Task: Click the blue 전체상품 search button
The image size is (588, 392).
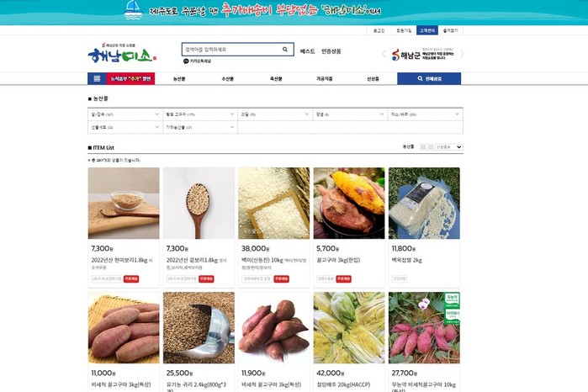Action: click(x=429, y=79)
